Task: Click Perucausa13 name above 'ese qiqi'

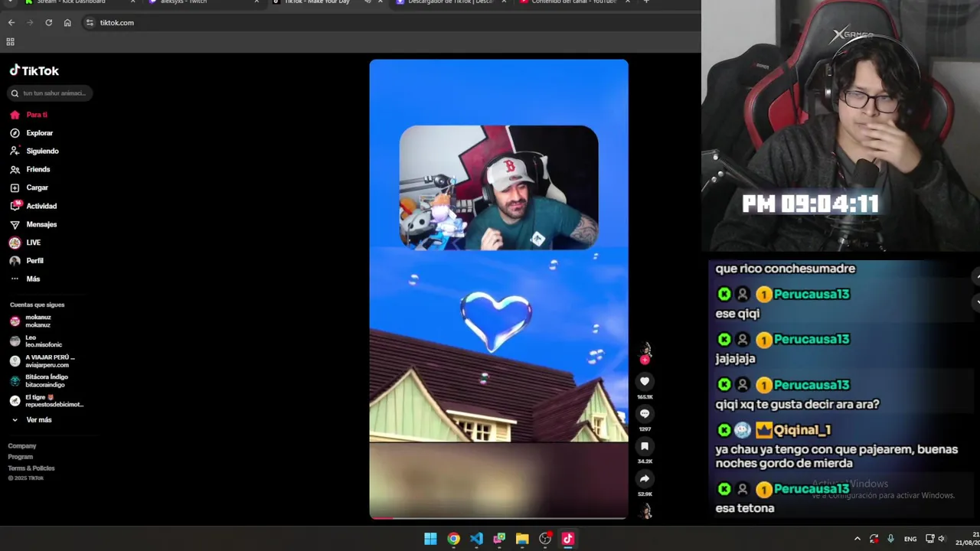Action: (812, 295)
